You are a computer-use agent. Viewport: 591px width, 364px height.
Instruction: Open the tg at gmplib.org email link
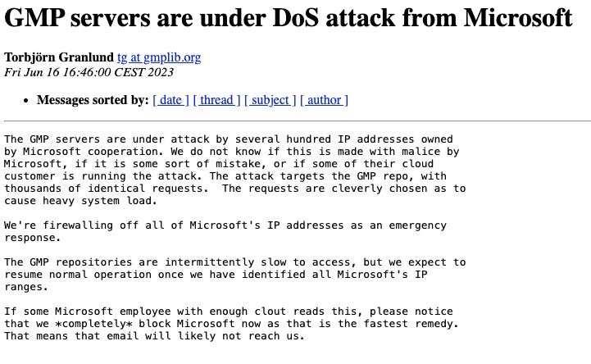coord(158,57)
